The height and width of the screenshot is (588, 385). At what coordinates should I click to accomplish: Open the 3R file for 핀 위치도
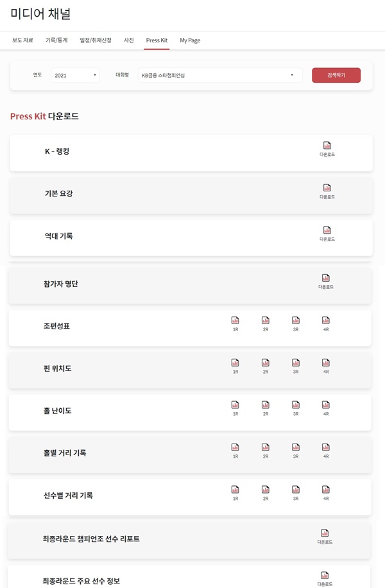click(296, 366)
